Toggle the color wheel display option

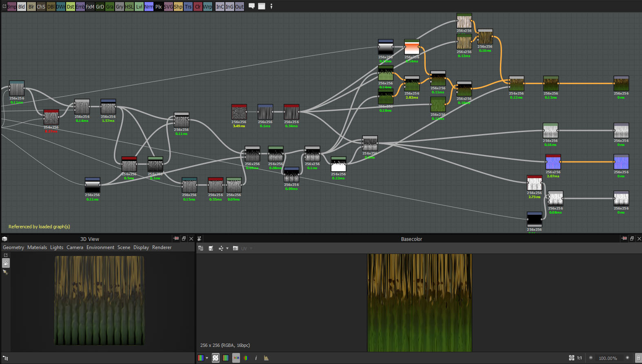(246, 358)
